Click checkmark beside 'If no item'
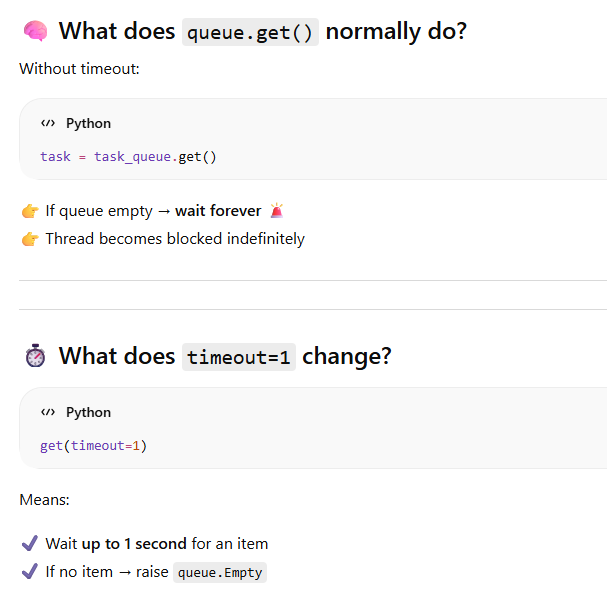The image size is (607, 592). (30, 571)
